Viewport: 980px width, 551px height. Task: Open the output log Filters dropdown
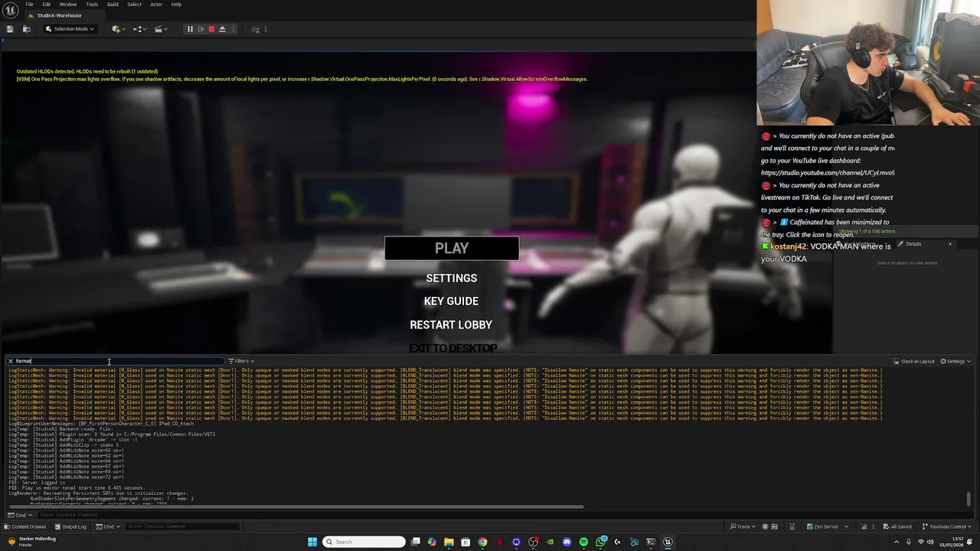pos(241,361)
